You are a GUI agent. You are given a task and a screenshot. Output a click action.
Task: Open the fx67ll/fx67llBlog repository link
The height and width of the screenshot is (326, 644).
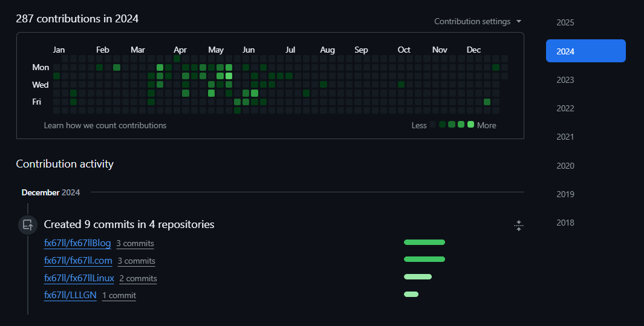point(77,243)
